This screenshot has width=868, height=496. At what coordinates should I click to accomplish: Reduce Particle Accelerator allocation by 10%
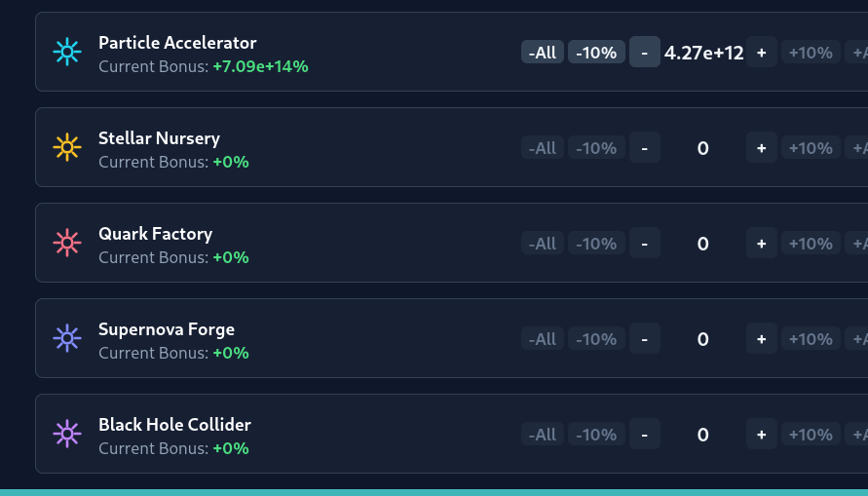pos(596,53)
